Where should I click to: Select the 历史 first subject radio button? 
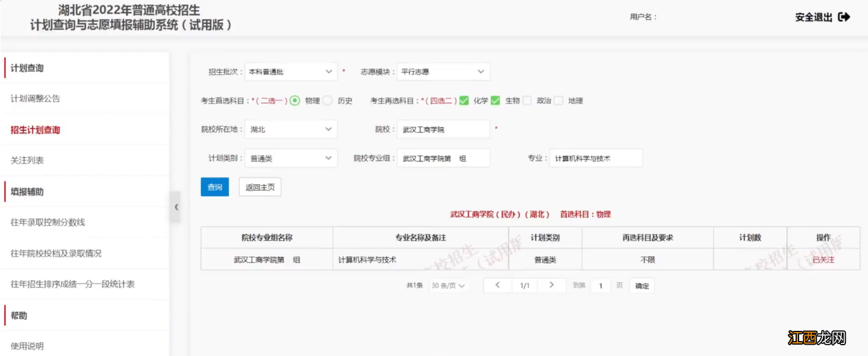pyautogui.click(x=326, y=101)
